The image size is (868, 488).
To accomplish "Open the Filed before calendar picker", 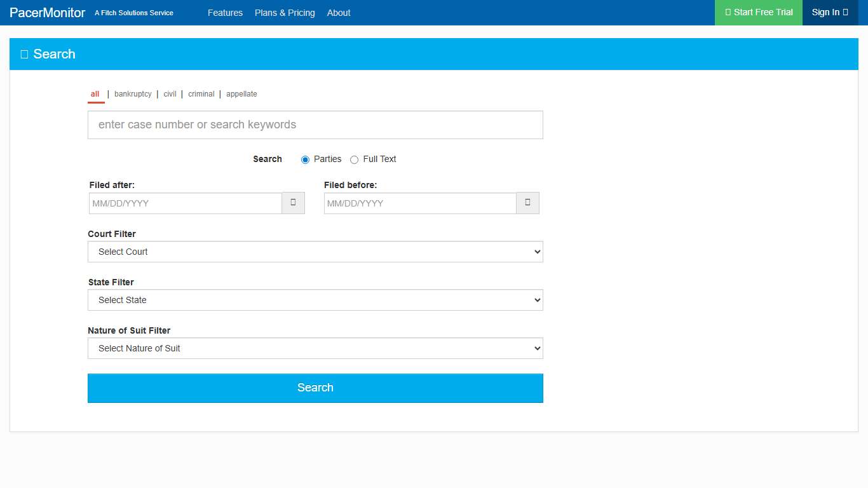I will 527,203.
